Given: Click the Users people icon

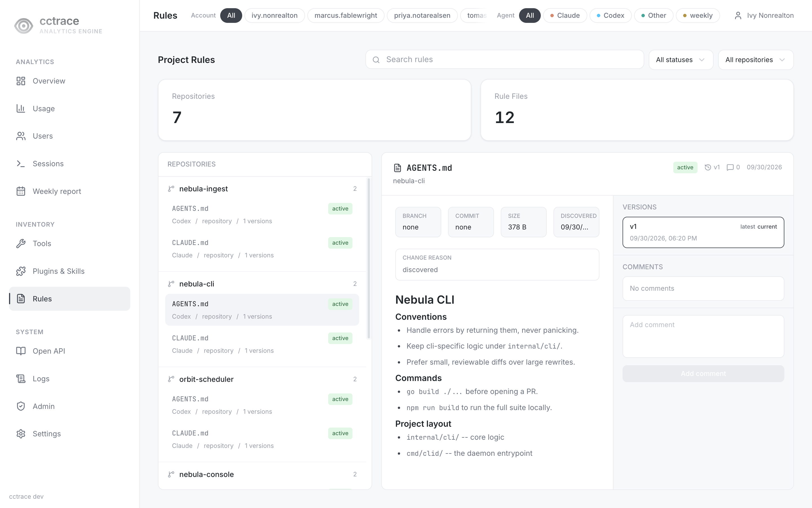Looking at the screenshot, I should coord(21,136).
